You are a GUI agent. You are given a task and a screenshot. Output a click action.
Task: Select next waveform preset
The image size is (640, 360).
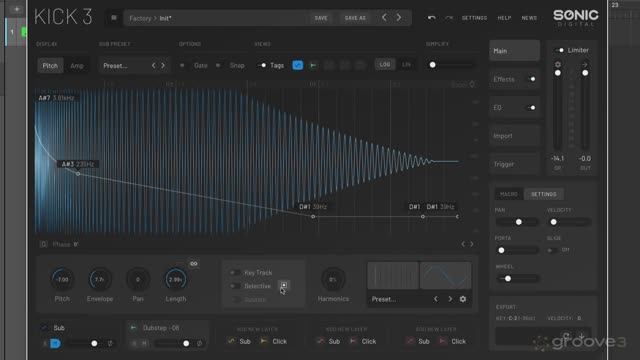coord(450,299)
